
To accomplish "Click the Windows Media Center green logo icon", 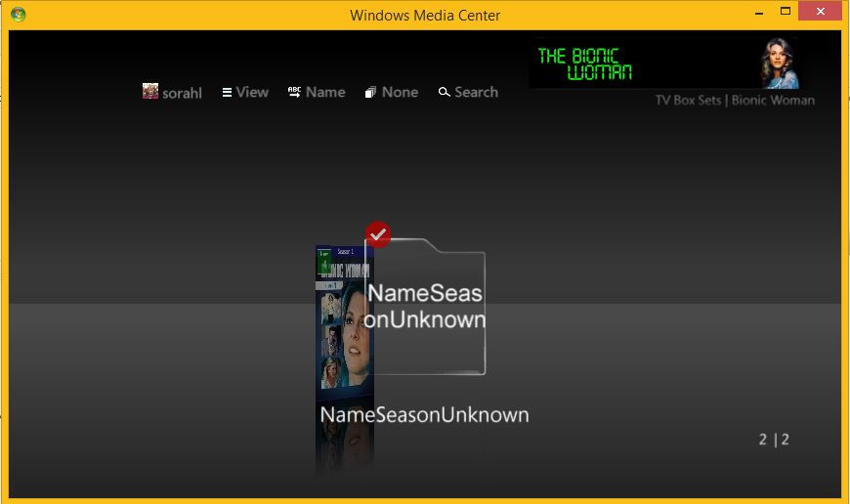I will pyautogui.click(x=18, y=15).
